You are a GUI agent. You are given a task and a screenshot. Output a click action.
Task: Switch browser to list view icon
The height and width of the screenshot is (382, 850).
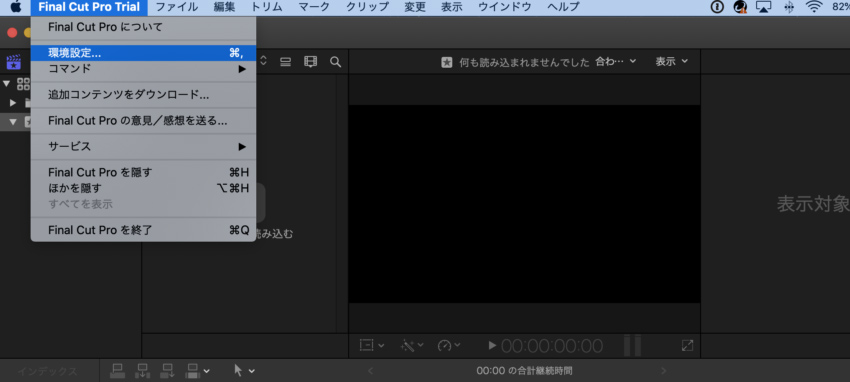[286, 62]
